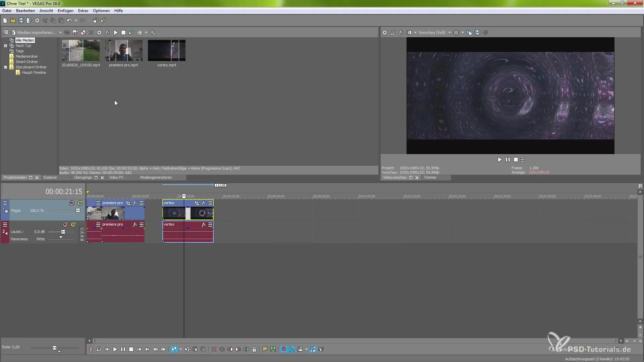Activate the What's This help cursor
Image resolution: width=644 pixels, height=362 pixels.
point(104,20)
